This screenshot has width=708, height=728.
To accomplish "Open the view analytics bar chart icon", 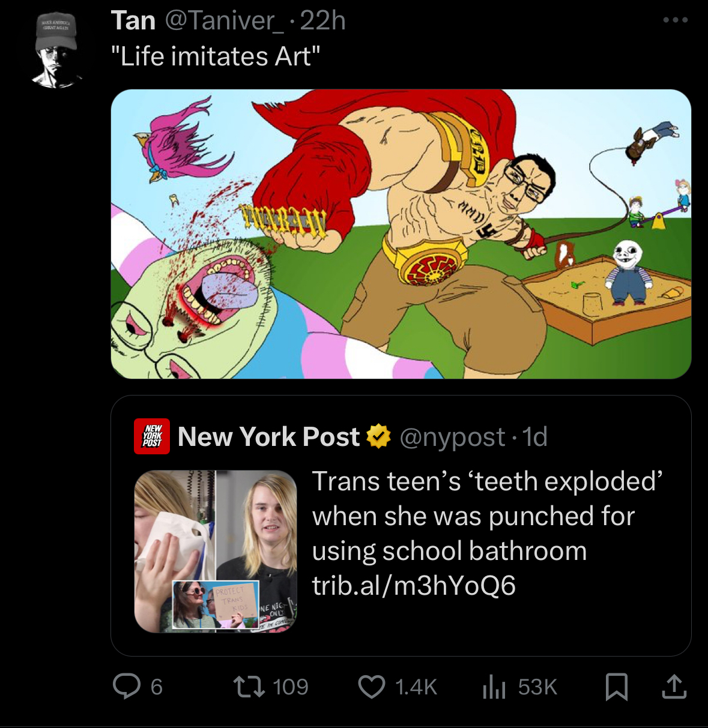I will coord(494,687).
